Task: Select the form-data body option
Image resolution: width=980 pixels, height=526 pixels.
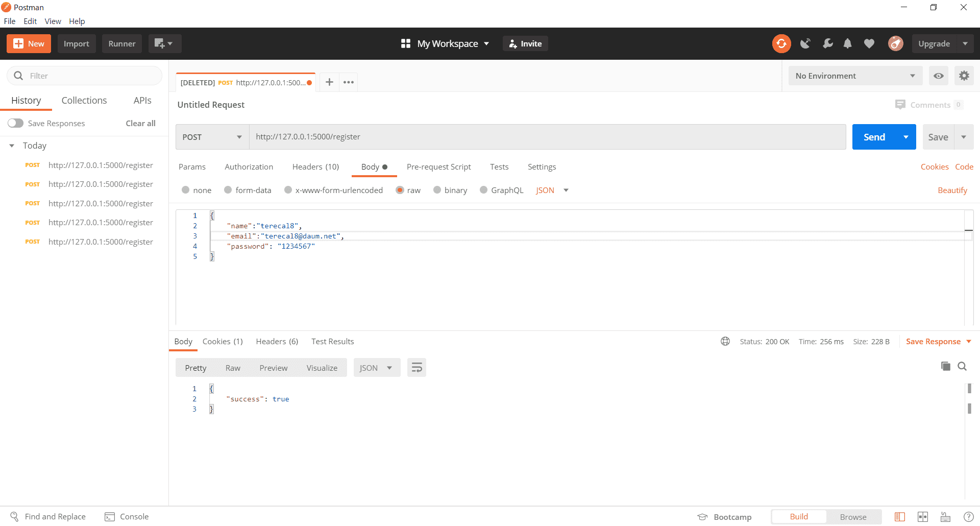Action: 228,190
